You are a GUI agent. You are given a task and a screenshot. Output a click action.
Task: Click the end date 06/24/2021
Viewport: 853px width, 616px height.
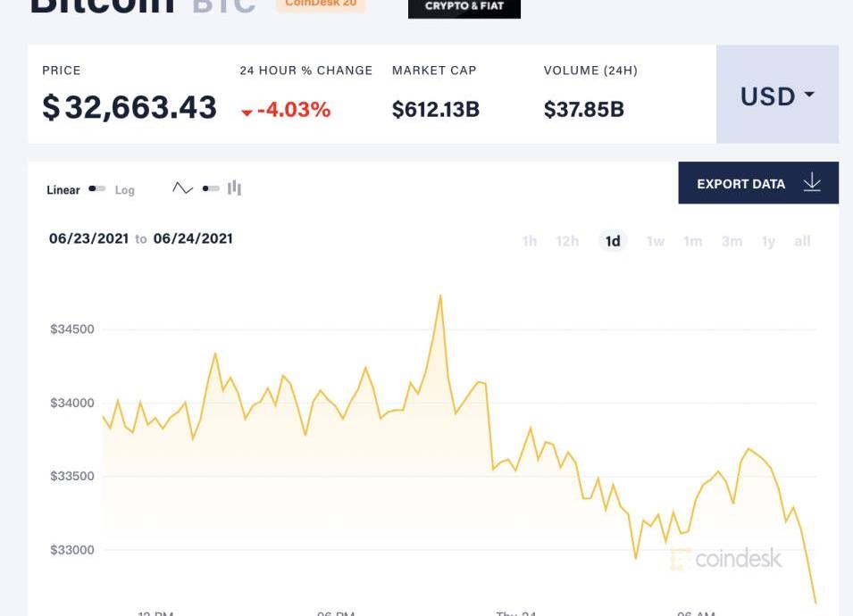tap(193, 238)
